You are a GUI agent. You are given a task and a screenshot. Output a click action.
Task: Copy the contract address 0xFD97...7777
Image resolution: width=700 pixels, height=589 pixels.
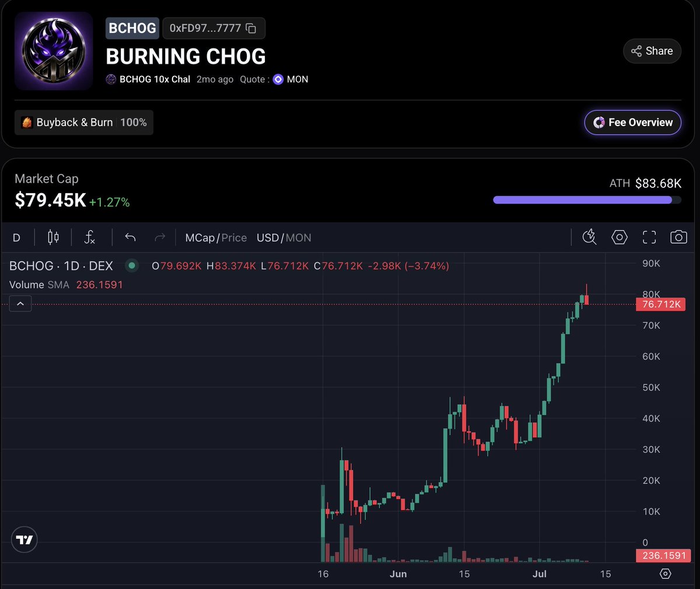251,28
